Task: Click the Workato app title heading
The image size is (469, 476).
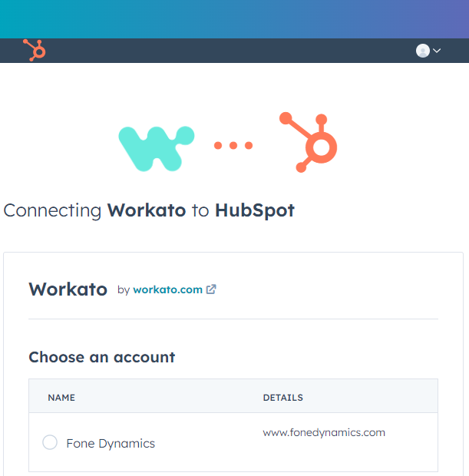Action: pyautogui.click(x=68, y=289)
